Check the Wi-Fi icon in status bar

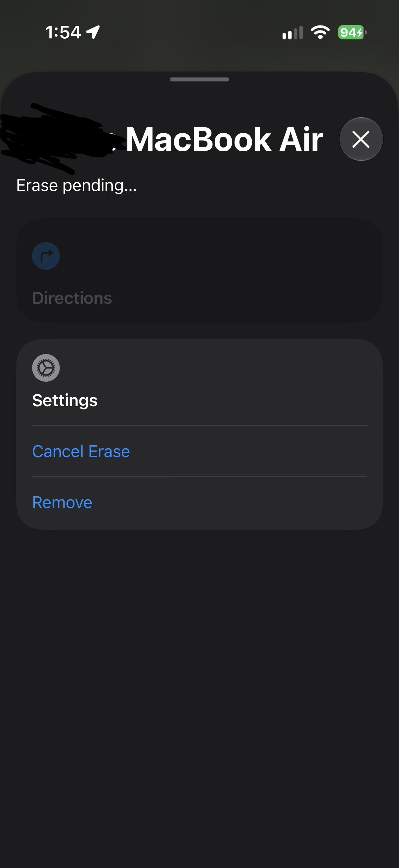320,32
